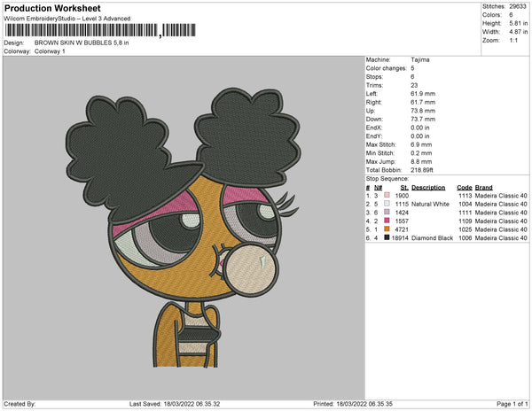The height and width of the screenshot is (411, 532).
Task: Click the "Description" column header
Action: click(428, 188)
